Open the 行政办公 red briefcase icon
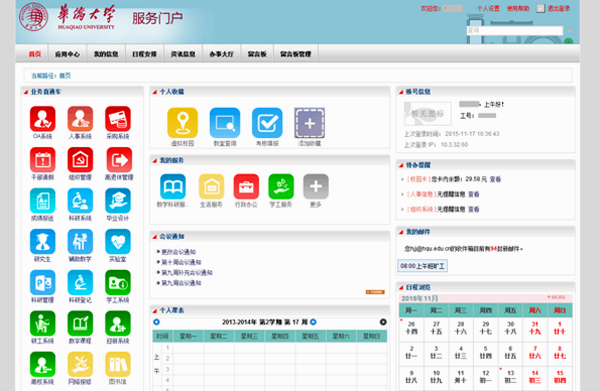 [x=246, y=187]
